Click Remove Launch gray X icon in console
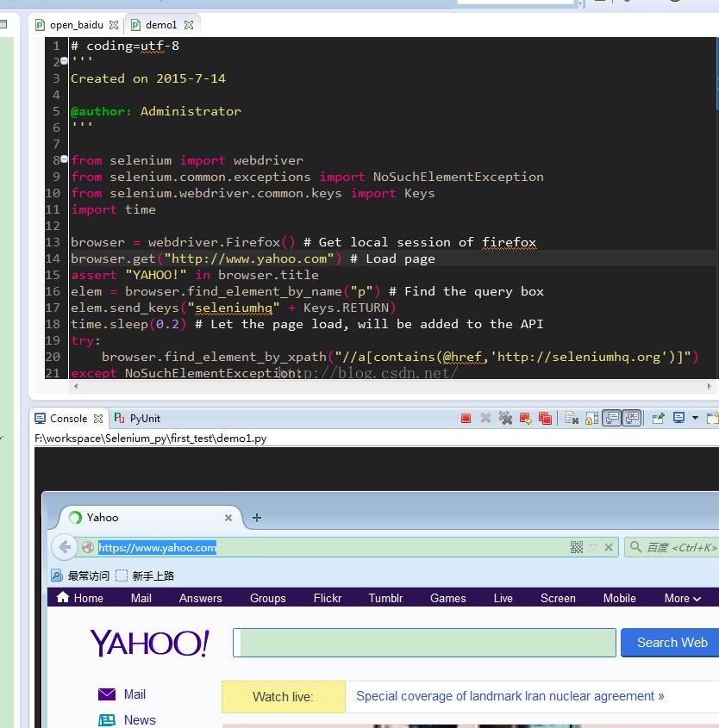Screen dimensions: 719x728 pyautogui.click(x=485, y=418)
